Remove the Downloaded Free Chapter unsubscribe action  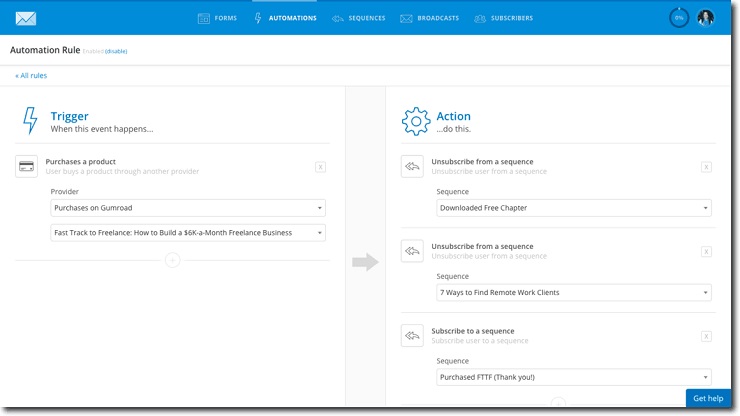[x=706, y=167]
